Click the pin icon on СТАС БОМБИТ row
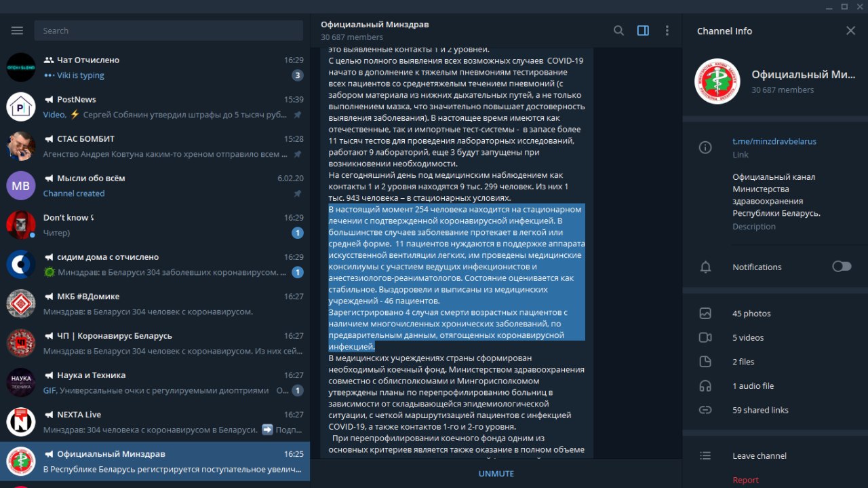This screenshot has width=868, height=488. (x=297, y=154)
